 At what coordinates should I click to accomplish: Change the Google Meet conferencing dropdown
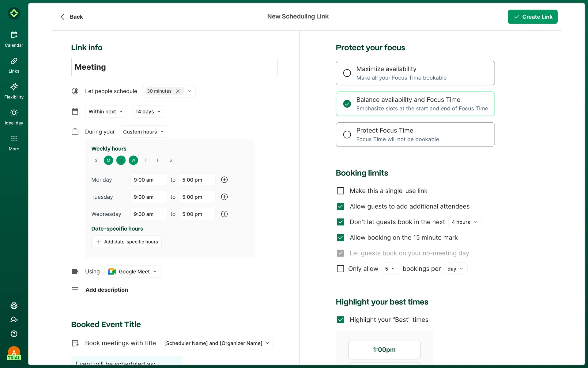(x=133, y=271)
